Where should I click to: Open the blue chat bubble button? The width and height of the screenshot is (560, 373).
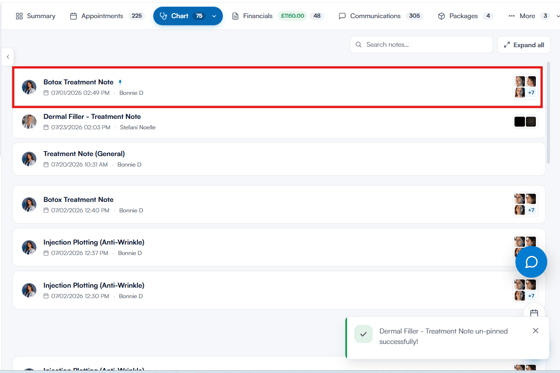[531, 262]
